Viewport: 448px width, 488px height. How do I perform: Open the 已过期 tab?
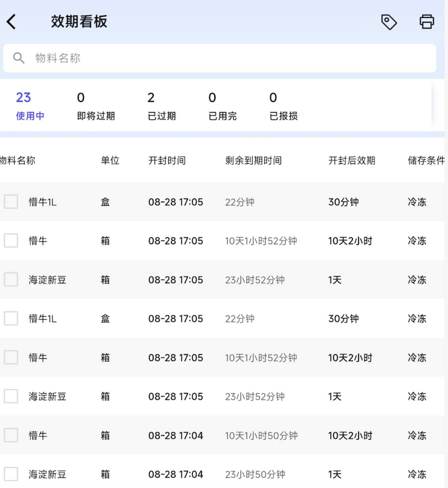click(162, 106)
